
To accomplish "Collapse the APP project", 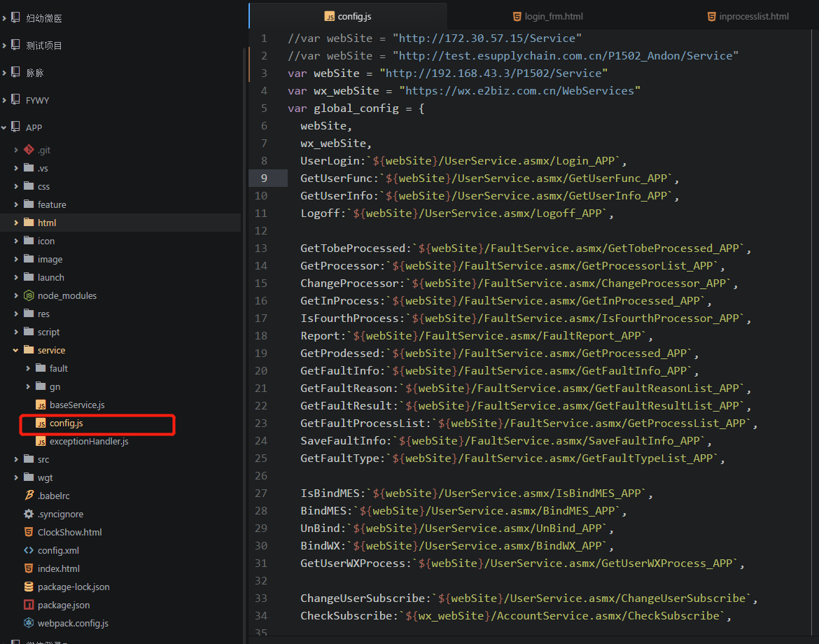I will pyautogui.click(x=4, y=127).
